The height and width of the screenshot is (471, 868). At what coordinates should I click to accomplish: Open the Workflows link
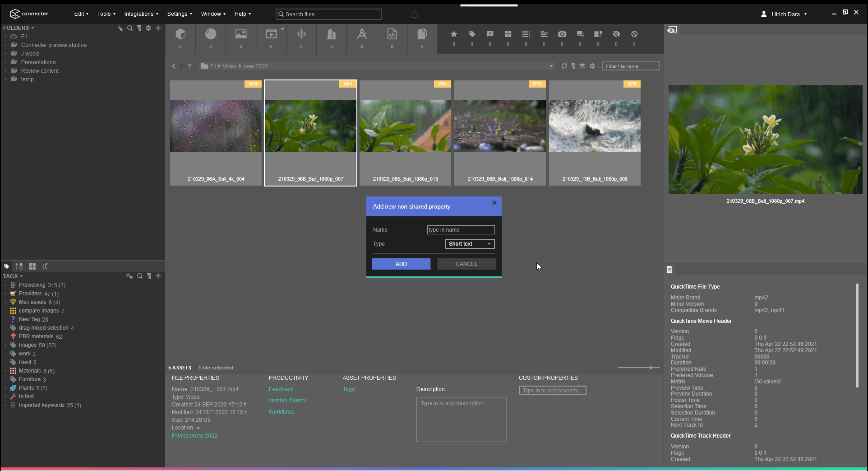click(x=282, y=412)
